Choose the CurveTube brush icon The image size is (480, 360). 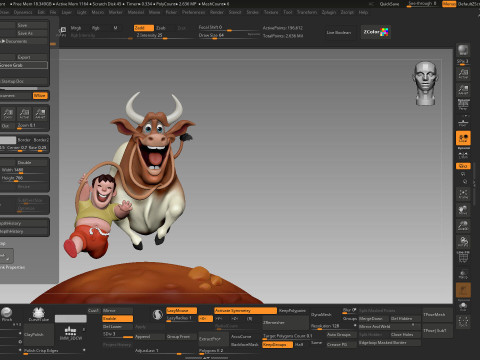(39, 314)
